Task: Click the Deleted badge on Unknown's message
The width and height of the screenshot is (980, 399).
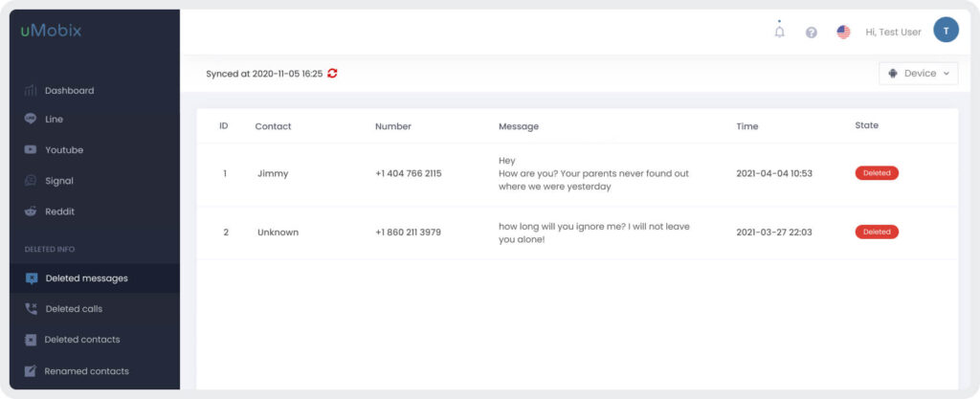Action: tap(877, 232)
